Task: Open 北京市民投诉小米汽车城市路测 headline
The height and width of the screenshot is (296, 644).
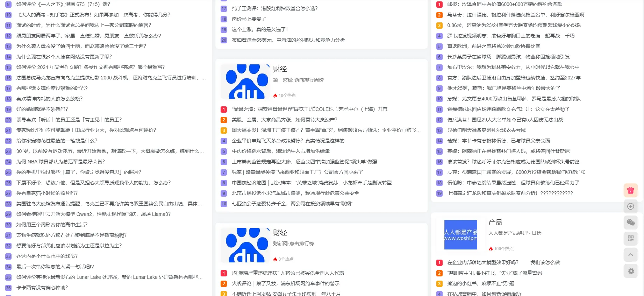Action: pos(295,193)
